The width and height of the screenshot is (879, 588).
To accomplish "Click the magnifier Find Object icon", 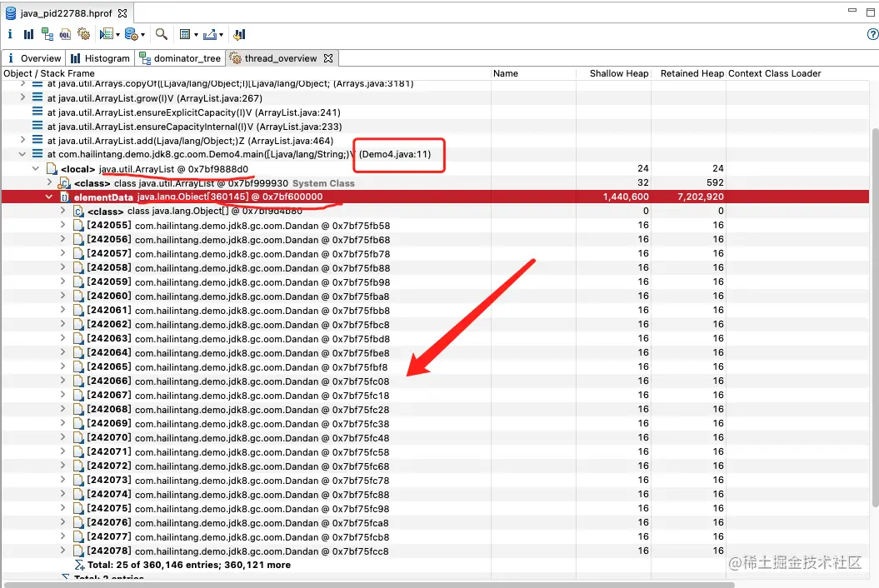I will 162,35.
